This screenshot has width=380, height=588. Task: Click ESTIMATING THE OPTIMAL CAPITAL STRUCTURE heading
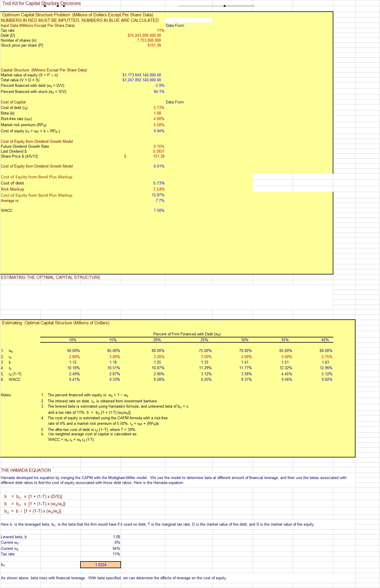51,277
